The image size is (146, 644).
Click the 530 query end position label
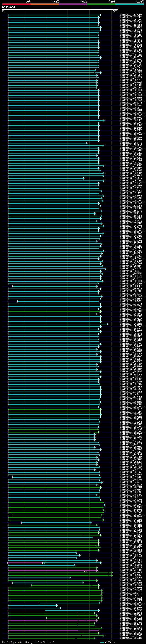point(115,11)
